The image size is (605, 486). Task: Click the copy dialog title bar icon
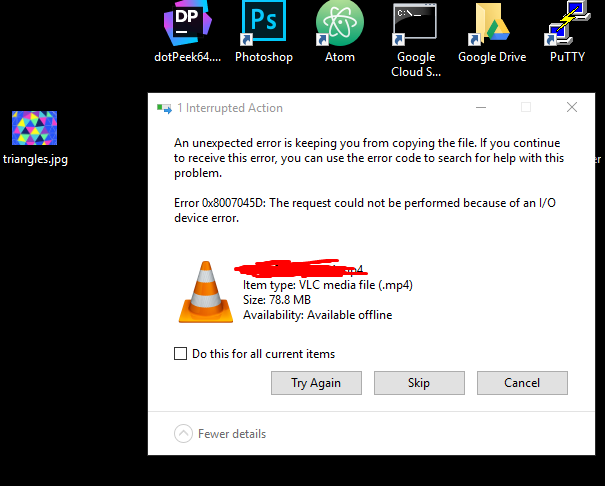click(x=164, y=108)
